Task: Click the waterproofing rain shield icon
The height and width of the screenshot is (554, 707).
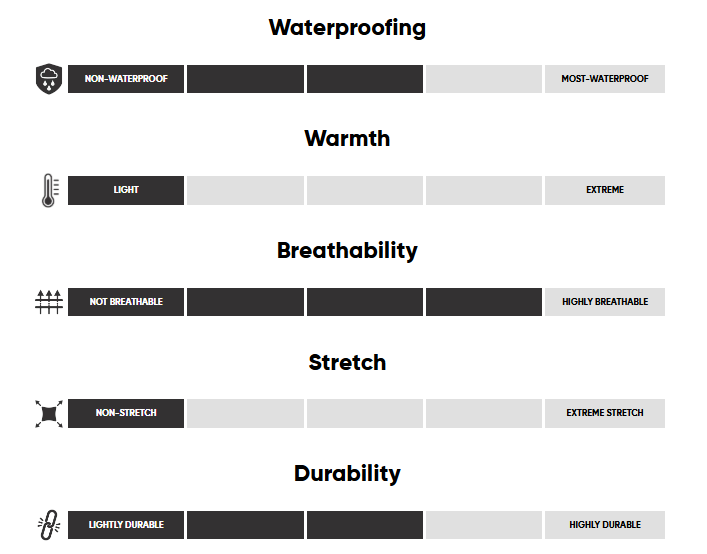Action: coord(48,78)
